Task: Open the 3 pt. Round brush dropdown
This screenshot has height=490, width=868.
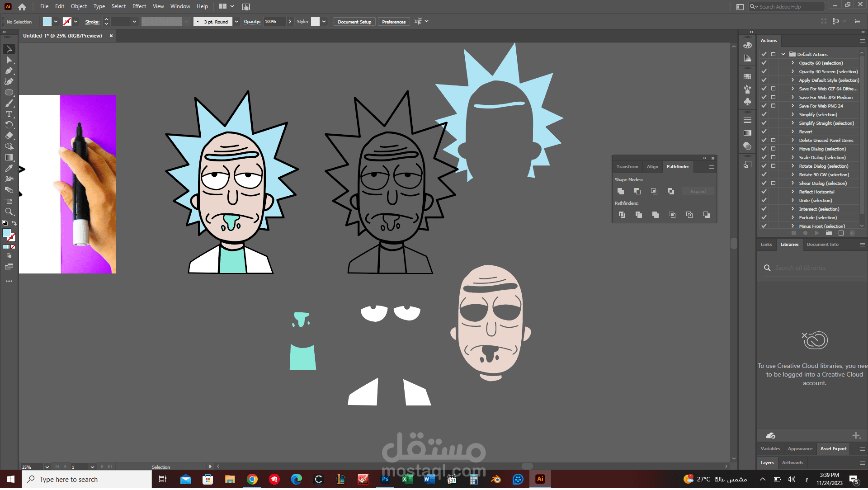Action: tap(236, 22)
